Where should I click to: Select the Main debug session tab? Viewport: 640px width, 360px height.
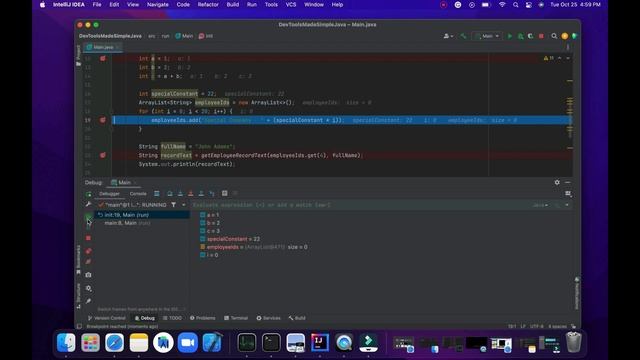[x=124, y=182]
